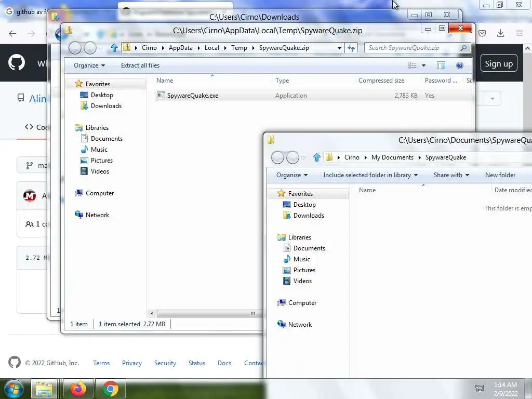Screen dimensions: 532x399
Task: Open Help in the zip window toolbar
Action: 460,65
